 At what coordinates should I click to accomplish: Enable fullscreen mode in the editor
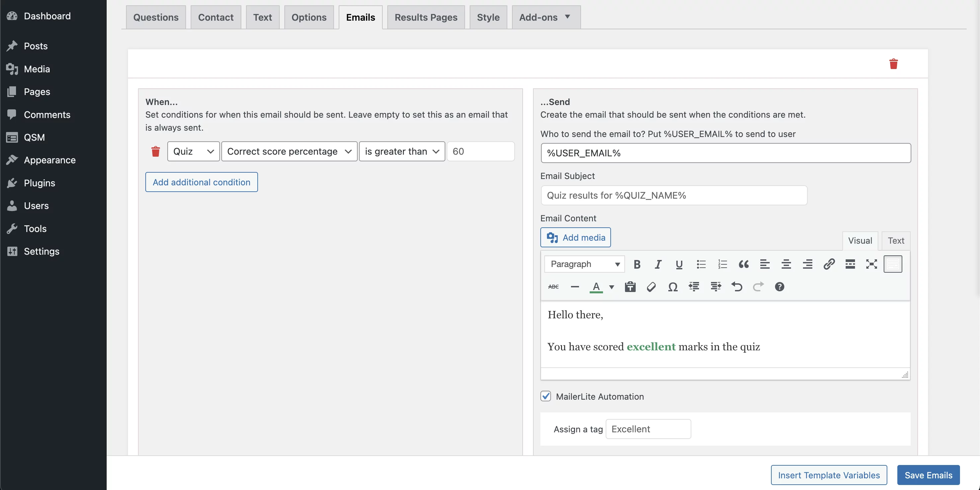point(872,264)
